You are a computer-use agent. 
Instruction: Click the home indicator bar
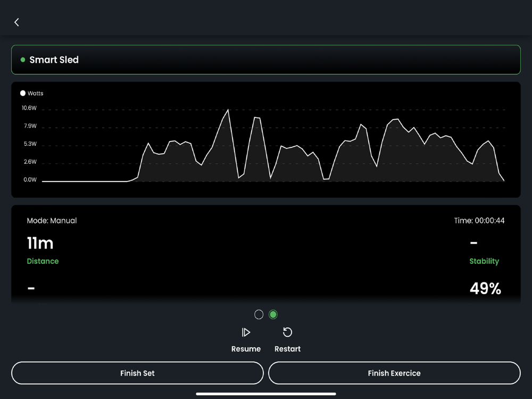[x=266, y=394]
